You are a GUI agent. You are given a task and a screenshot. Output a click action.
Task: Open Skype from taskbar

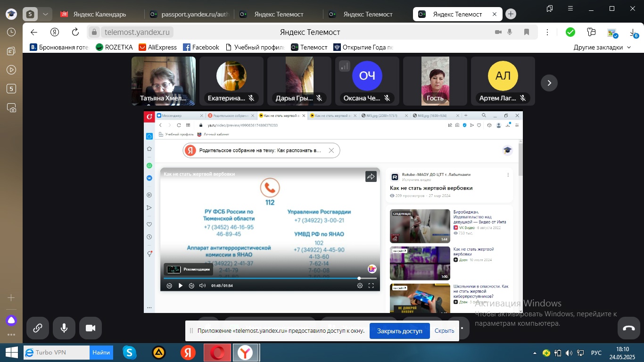tap(129, 353)
